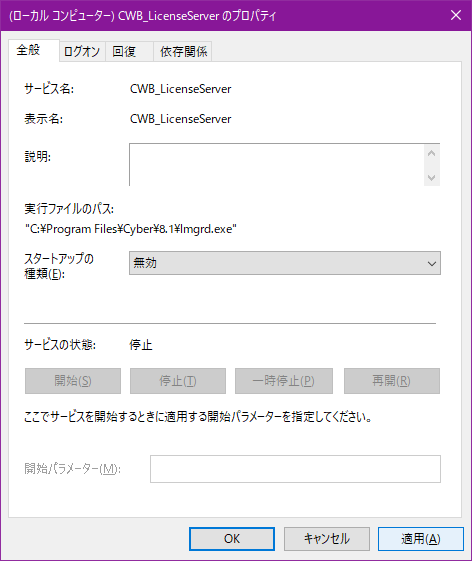Open the ログオン tab
Image resolution: width=472 pixels, height=561 pixels.
(82, 52)
